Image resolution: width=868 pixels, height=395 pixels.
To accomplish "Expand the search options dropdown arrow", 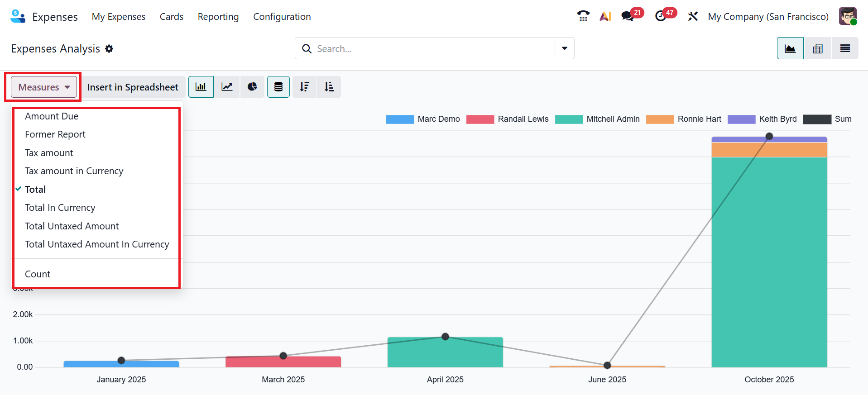I will 564,48.
